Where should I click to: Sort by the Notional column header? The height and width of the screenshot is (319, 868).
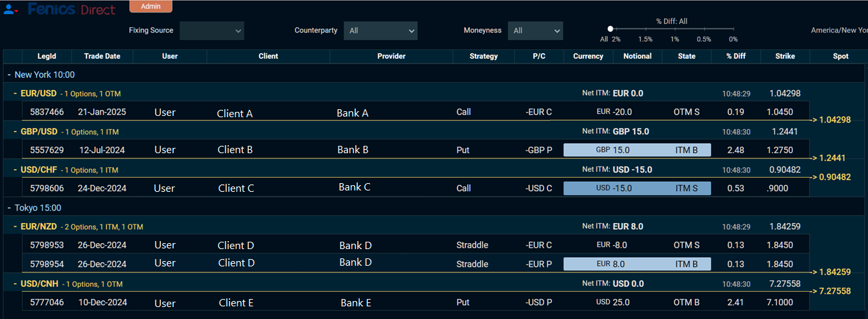tap(637, 57)
